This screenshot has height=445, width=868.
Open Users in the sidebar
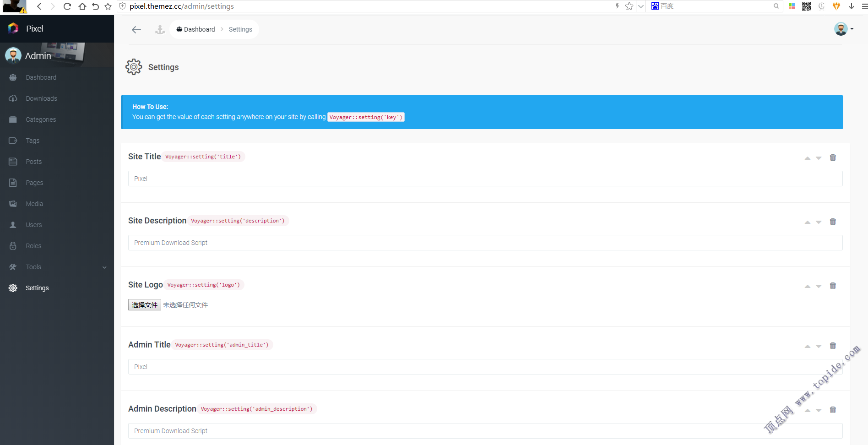click(33, 225)
